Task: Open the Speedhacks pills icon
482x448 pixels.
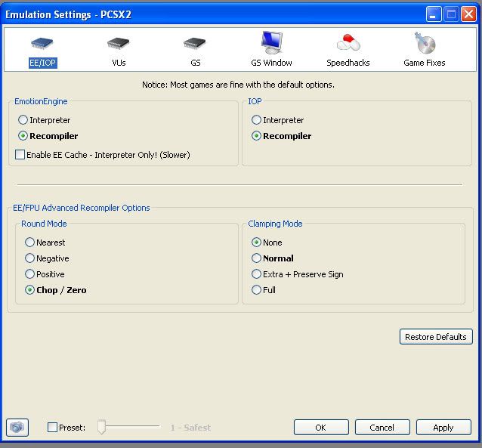Action: coord(348,42)
